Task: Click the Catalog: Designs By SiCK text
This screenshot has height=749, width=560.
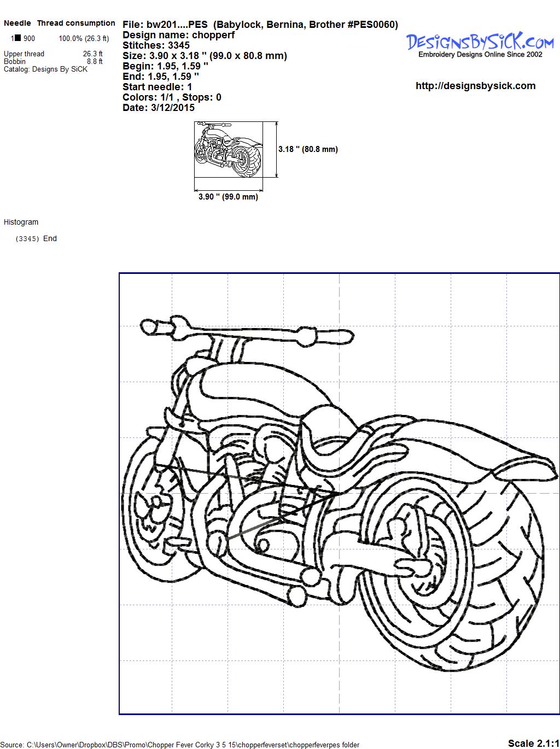Action: click(45, 69)
